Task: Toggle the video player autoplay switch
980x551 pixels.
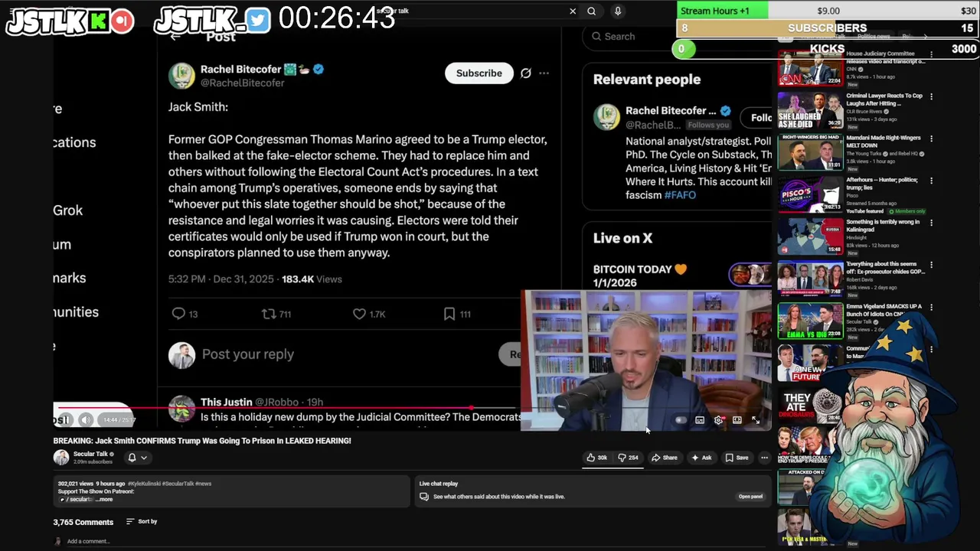Action: point(680,420)
